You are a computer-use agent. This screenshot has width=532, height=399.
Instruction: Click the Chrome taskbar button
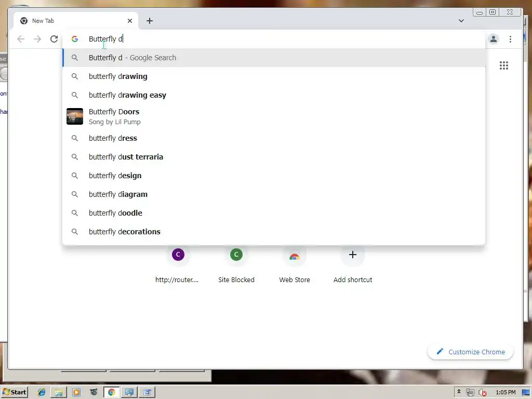[x=111, y=392]
